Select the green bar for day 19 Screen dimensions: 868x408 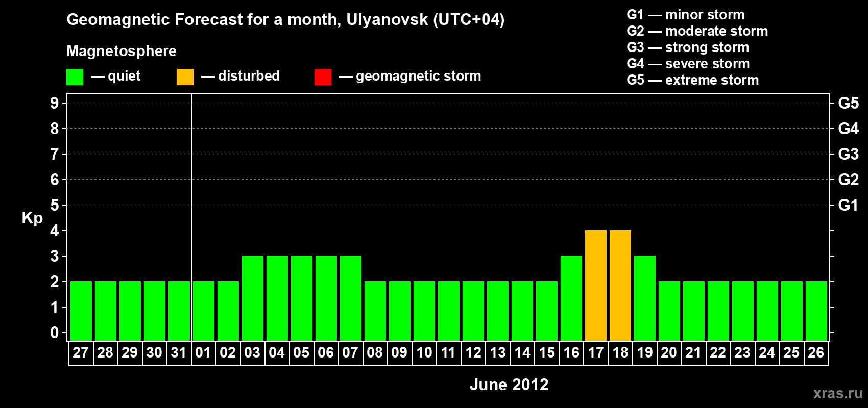[645, 298]
